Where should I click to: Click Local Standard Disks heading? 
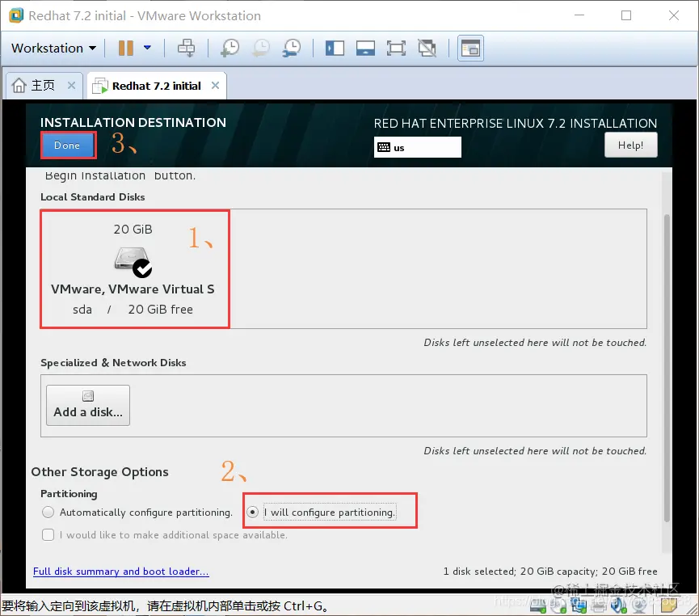pyautogui.click(x=93, y=196)
